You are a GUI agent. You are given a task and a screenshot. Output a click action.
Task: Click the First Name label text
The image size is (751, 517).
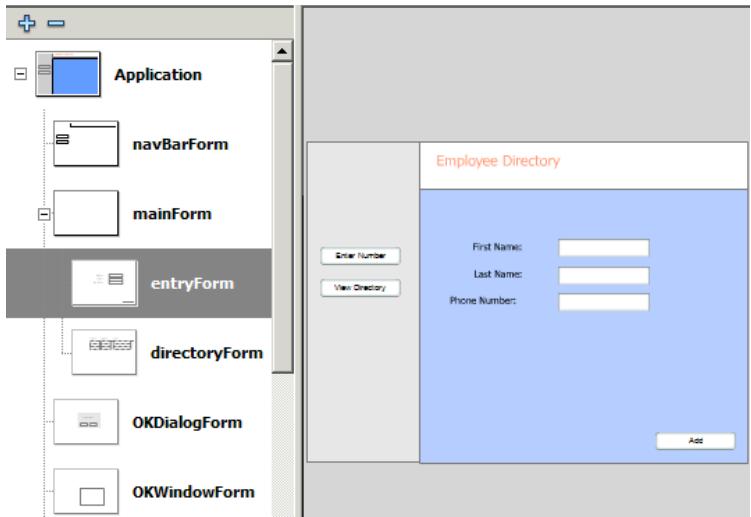tap(497, 247)
